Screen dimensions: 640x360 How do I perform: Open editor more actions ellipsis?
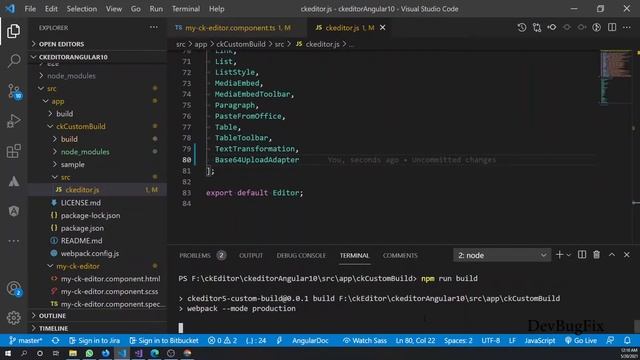coord(627,27)
